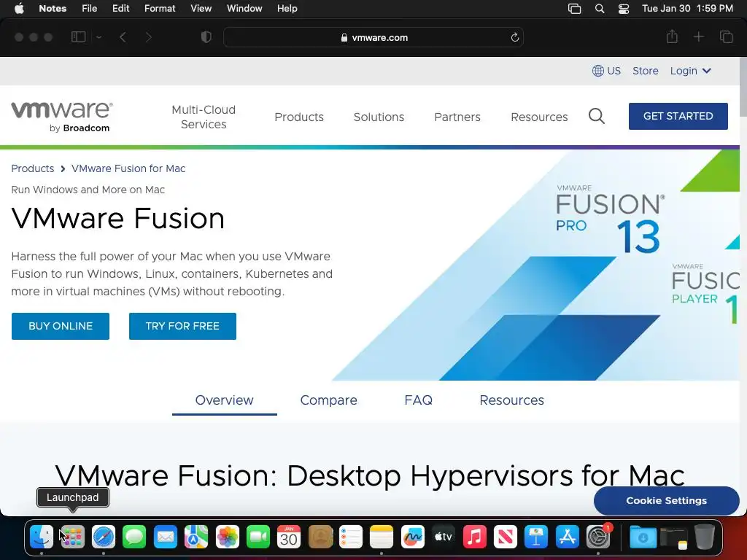The image size is (747, 560).
Task: Open Keynote app in Dock
Action: click(536, 537)
